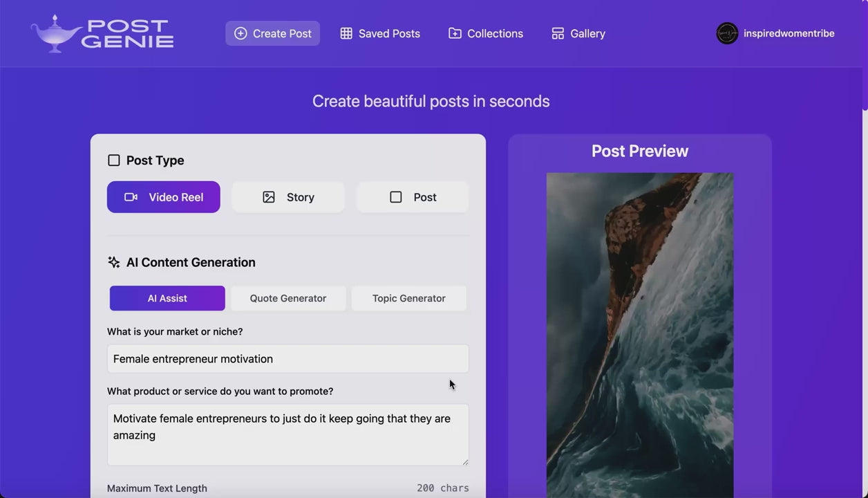868x498 pixels.
Task: Click the AI Content Generation sparkle icon
Action: click(x=114, y=262)
